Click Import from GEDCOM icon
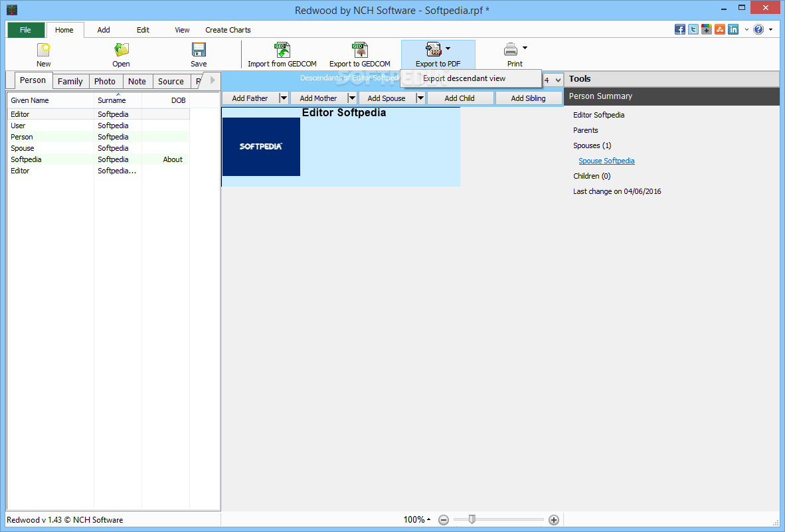The image size is (785, 532). [x=282, y=50]
